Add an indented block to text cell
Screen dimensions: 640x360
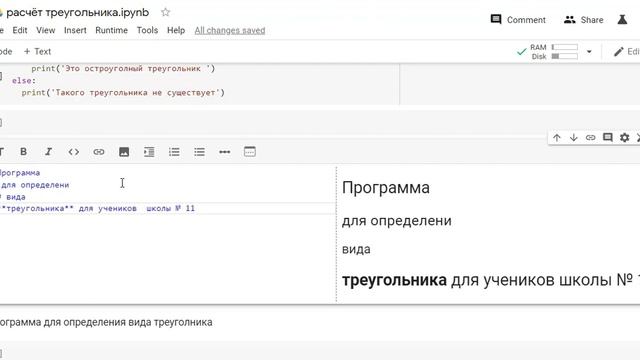tap(149, 152)
